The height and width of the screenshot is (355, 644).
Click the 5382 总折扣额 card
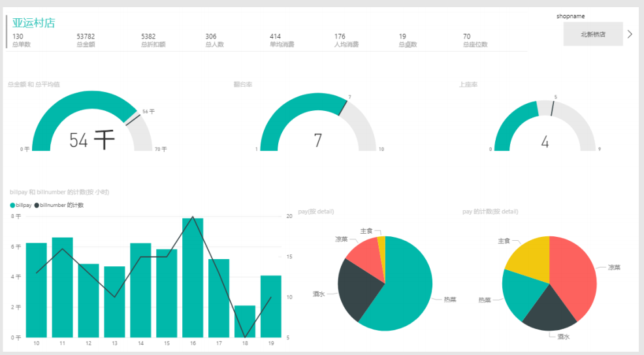153,40
